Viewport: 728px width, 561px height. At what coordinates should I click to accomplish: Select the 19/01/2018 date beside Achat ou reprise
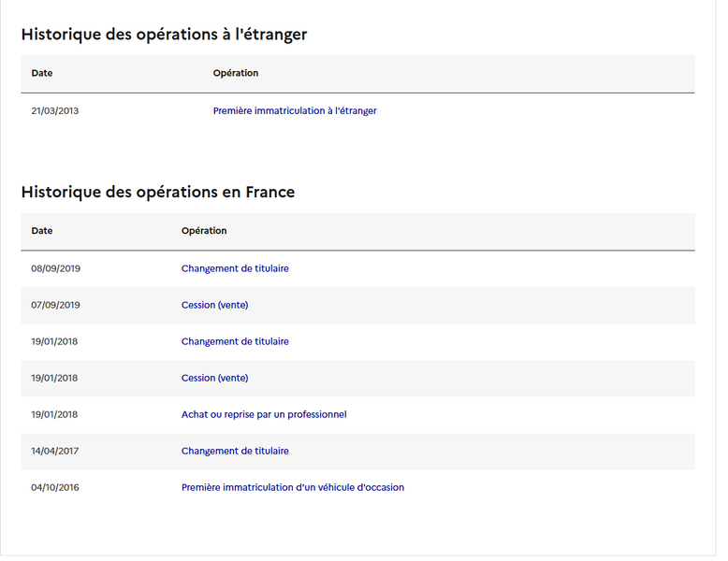54,414
